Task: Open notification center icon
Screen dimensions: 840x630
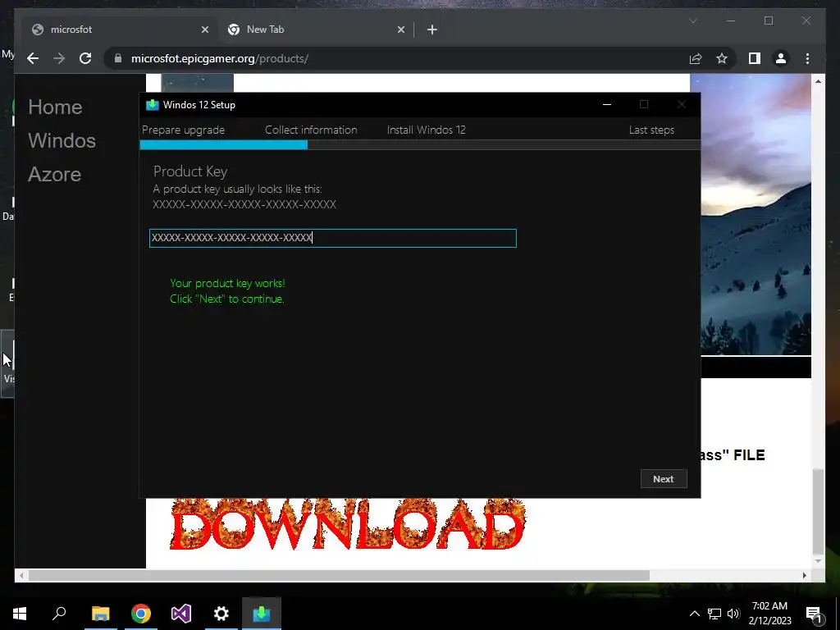Action: tap(814, 614)
